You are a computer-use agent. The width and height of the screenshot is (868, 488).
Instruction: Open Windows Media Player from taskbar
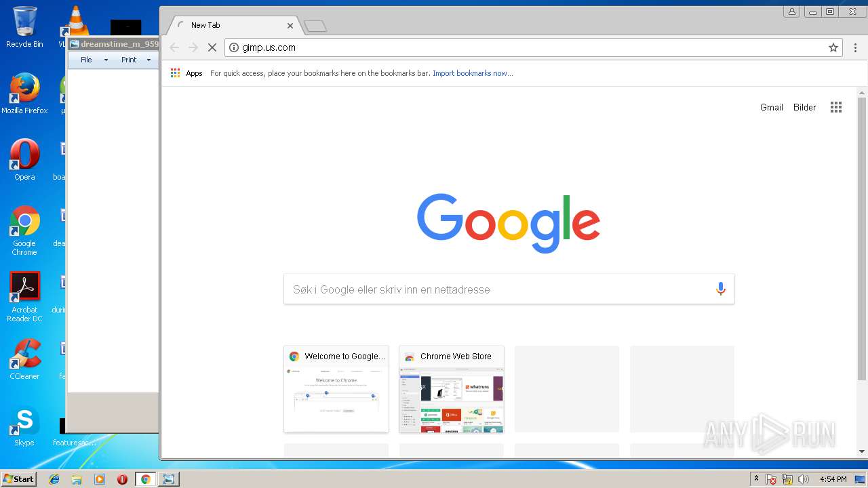(100, 479)
